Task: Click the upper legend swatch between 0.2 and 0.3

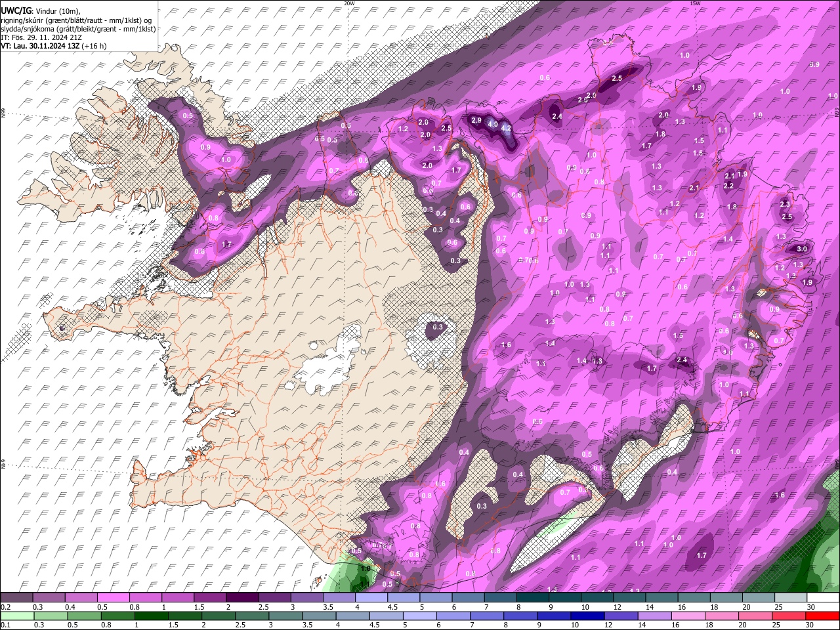Action: (x=16, y=598)
